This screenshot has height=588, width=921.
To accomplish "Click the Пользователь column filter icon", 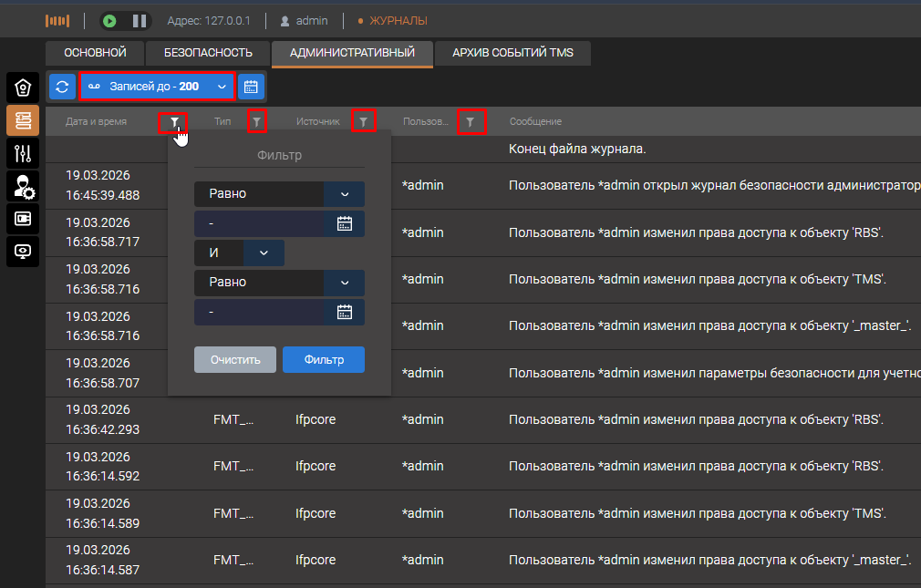I will pyautogui.click(x=471, y=121).
